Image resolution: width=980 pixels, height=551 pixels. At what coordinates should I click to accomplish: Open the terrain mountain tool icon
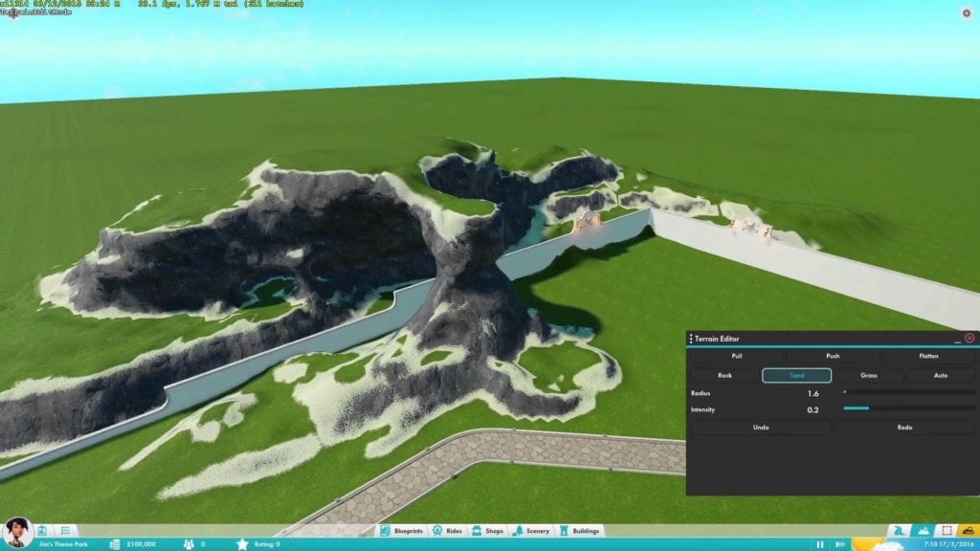click(923, 531)
